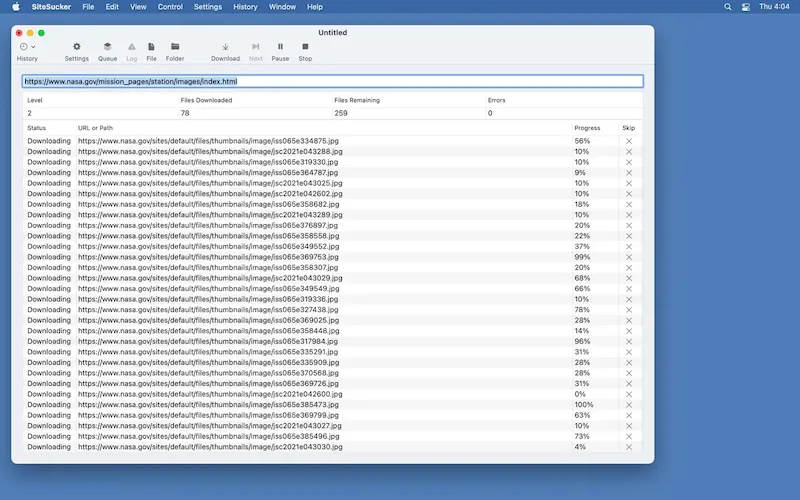Screen dimensions: 800x500
Task: Open the Settings menu in menu bar
Action: [x=208, y=7]
